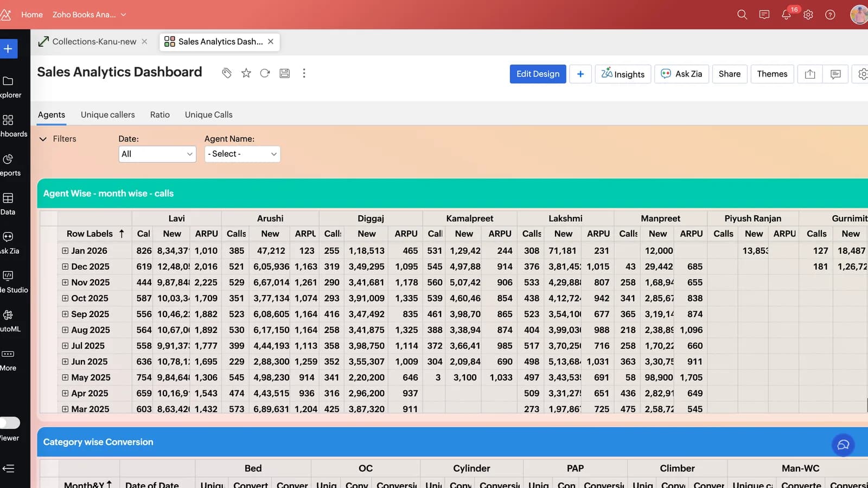Click the Share button
Viewport: 868px width, 488px height.
(730, 74)
